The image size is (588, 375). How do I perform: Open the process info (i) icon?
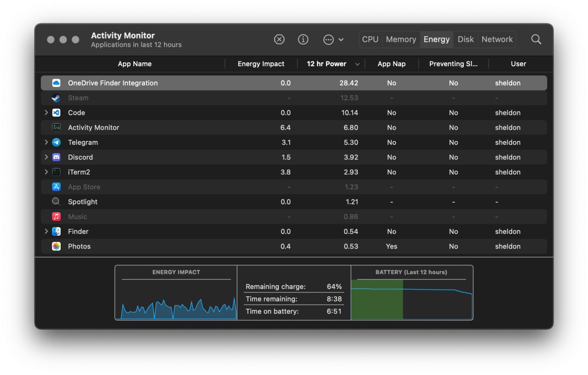pos(303,40)
